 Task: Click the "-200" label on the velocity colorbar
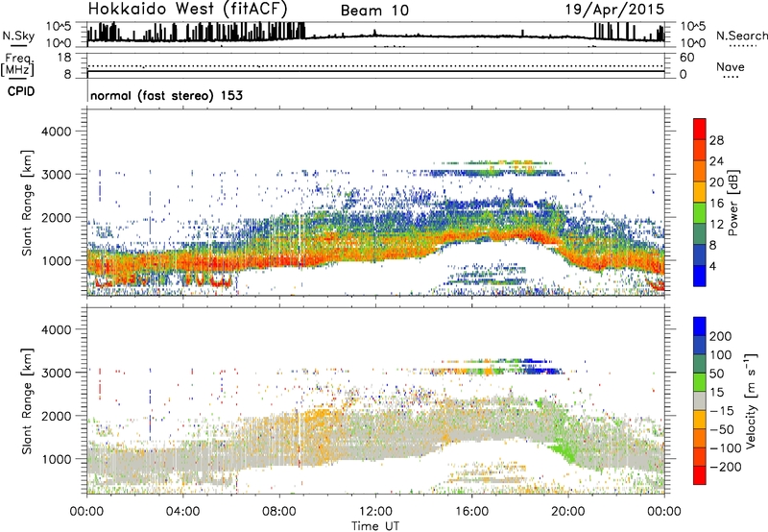click(x=725, y=467)
